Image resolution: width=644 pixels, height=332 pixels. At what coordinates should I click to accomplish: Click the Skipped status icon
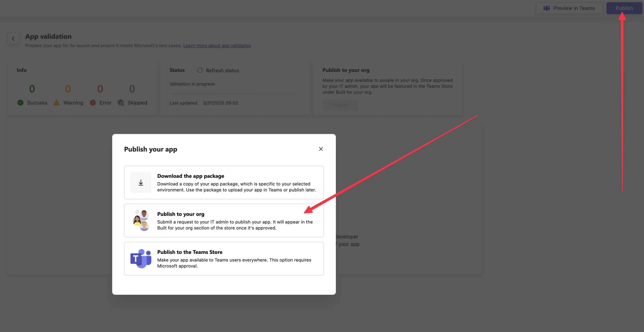[121, 103]
